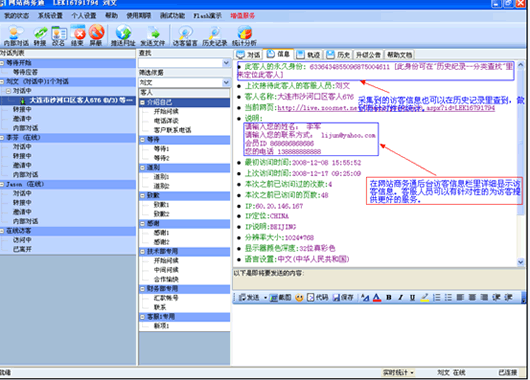This screenshot has width=530, height=380.
Task: Open 历史记录 history records toolbar icon
Action: 215,36
